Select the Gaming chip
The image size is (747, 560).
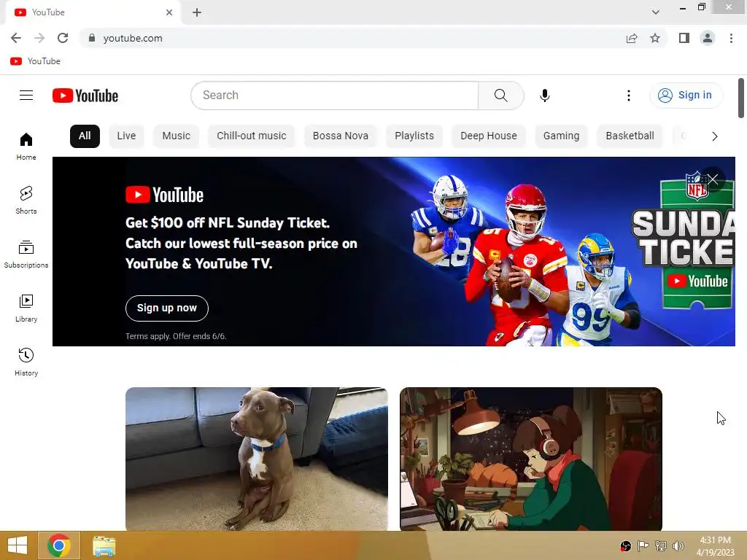(561, 136)
